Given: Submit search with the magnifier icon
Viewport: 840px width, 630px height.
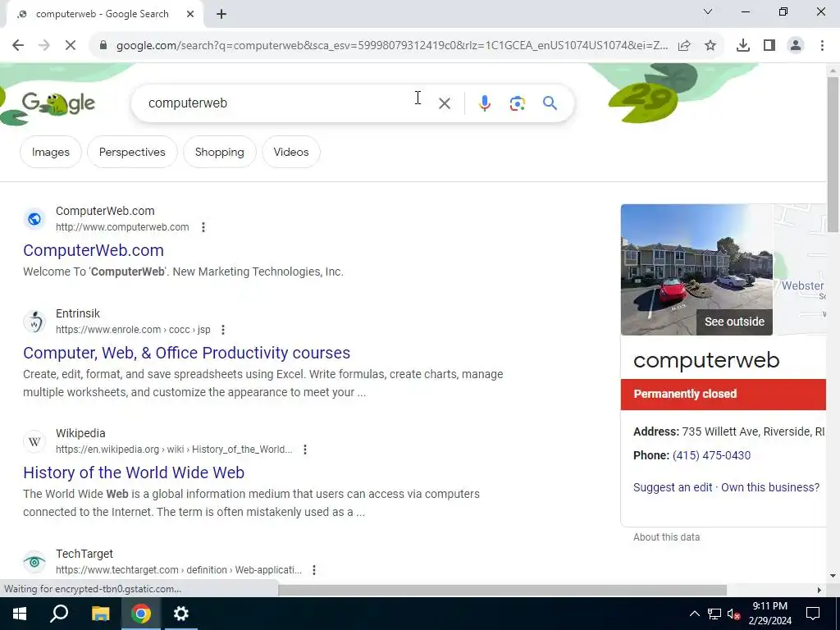Looking at the screenshot, I should [550, 103].
